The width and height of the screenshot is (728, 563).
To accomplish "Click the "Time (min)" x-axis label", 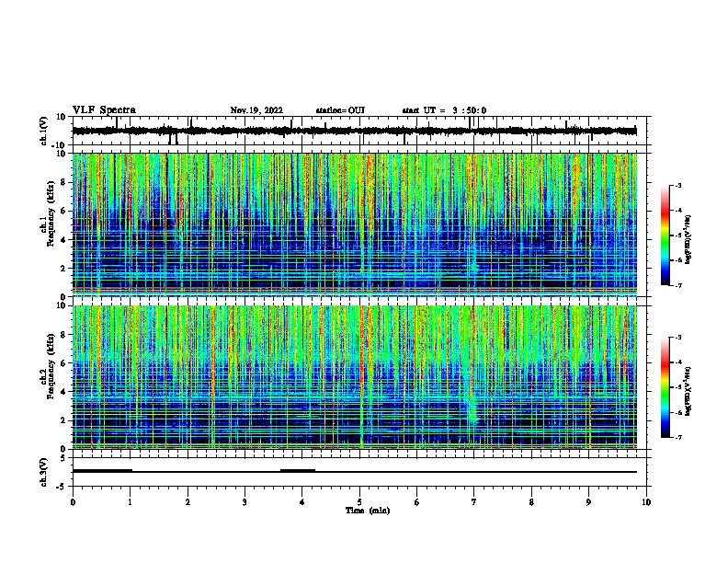I will pos(368,511).
